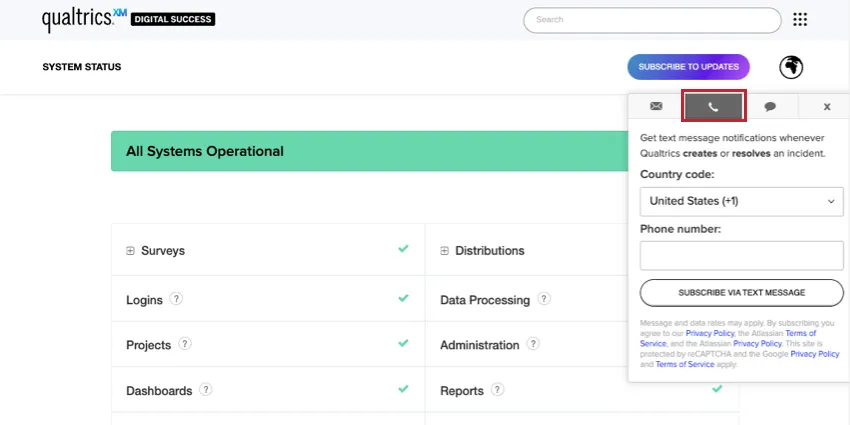Image resolution: width=850 pixels, height=425 pixels.
Task: Switch to email subscription tab
Action: (656, 106)
